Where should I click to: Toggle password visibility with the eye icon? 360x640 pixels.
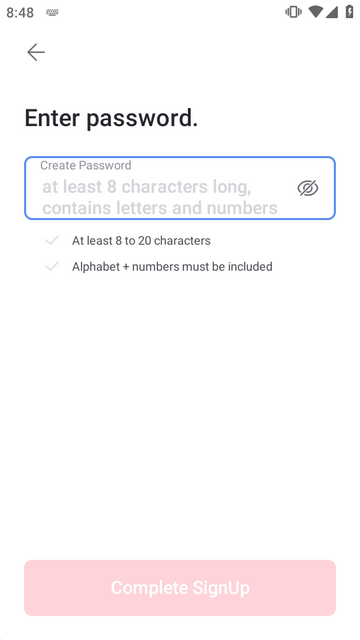[308, 188]
